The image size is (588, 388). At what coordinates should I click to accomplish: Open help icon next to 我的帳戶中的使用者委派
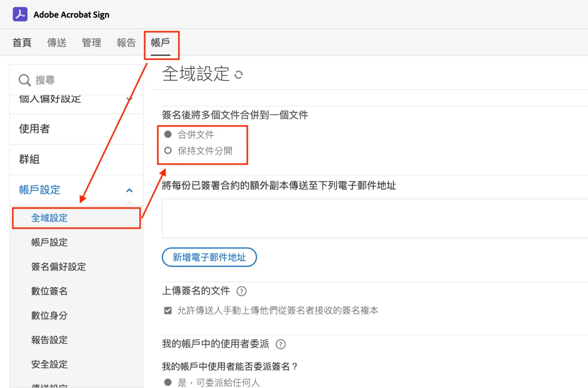(280, 344)
